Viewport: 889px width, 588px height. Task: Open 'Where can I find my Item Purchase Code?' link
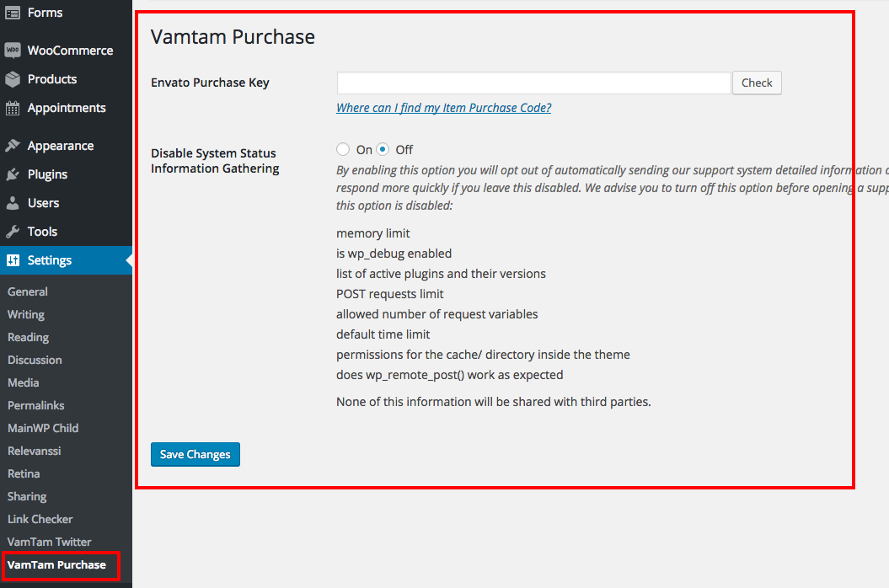coord(443,108)
